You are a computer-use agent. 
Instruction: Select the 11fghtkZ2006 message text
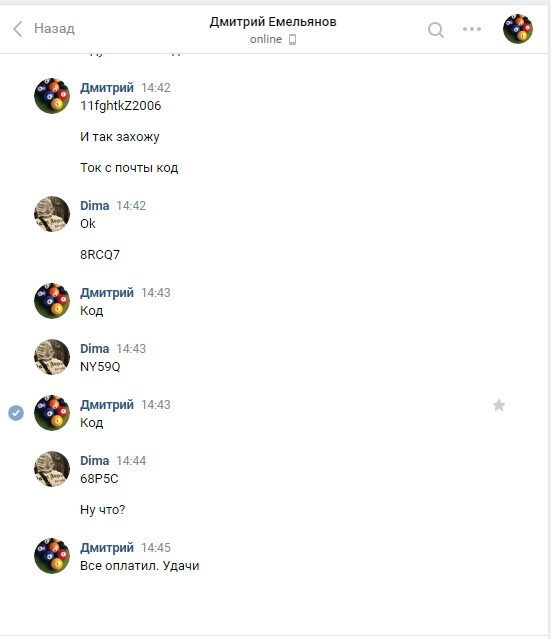(x=121, y=106)
